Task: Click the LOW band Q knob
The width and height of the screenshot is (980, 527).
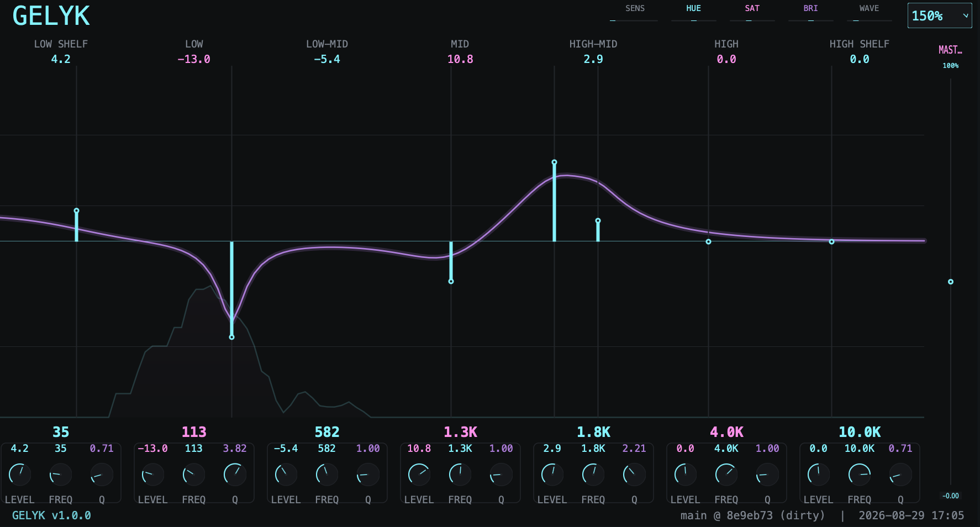Action: [235, 475]
